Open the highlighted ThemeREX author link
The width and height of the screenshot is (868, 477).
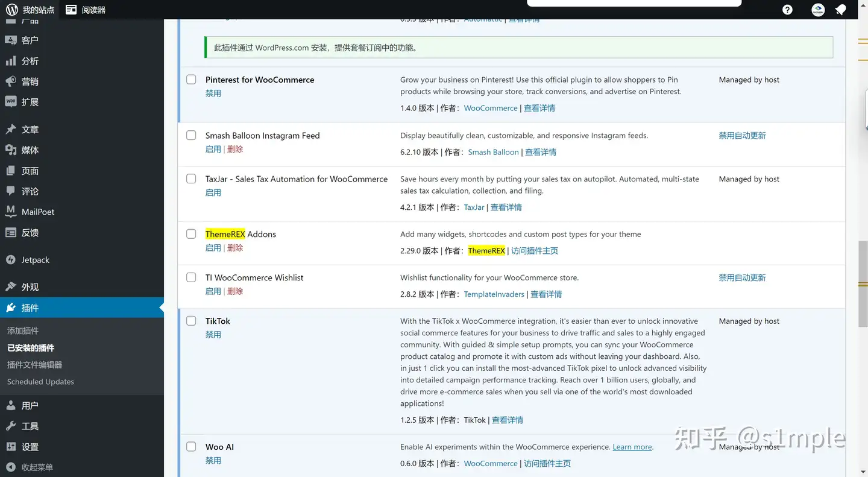coord(486,251)
